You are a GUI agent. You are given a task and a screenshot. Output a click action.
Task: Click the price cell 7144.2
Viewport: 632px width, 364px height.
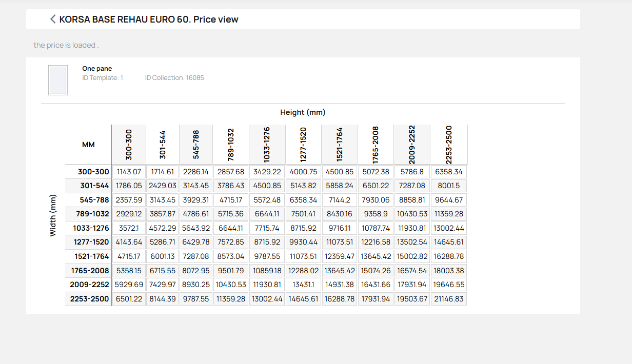tap(340, 200)
